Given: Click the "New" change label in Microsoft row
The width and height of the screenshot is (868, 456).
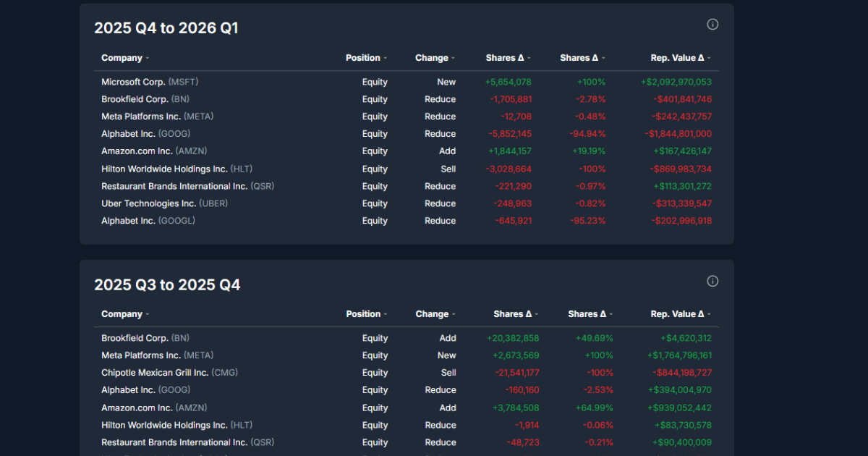Looking at the screenshot, I should (446, 82).
